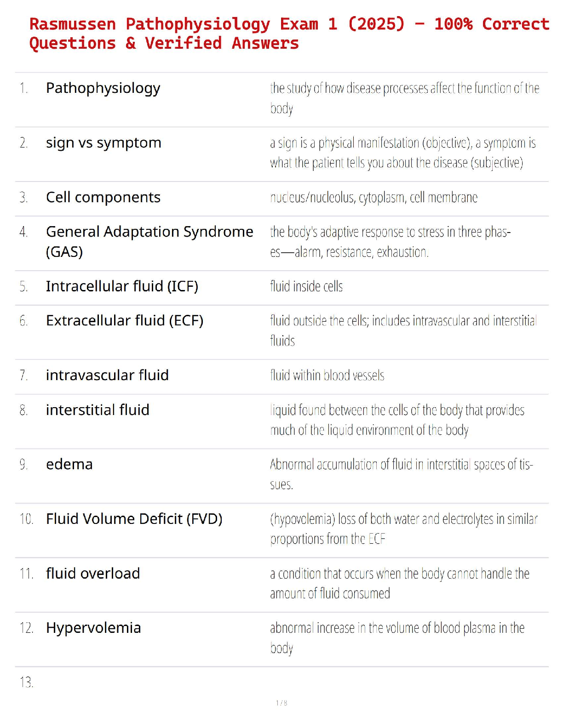Select "Fluid Volume Deficit (FVD)" term
Image resolution: width=563 pixels, height=728 pixels.
(134, 519)
